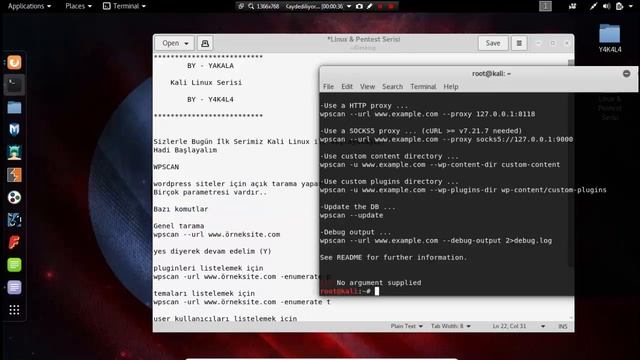Open the volume indicator in top bar
This screenshot has height=360, width=640.
(x=607, y=6)
